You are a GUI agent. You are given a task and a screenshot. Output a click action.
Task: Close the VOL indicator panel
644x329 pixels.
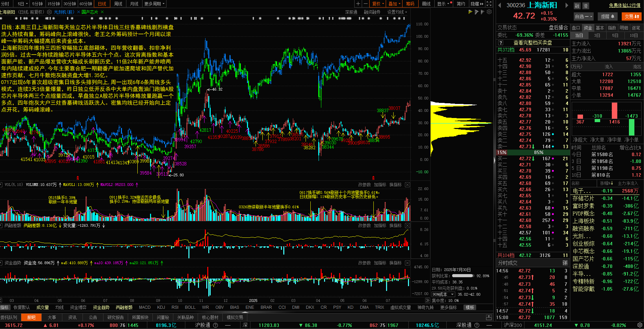[407, 185]
